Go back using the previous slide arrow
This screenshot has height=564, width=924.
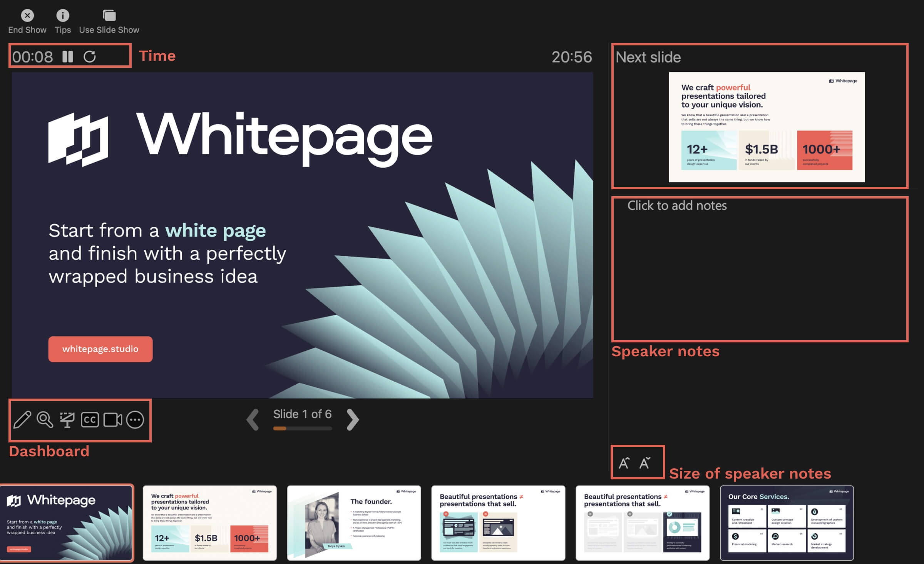(x=253, y=420)
